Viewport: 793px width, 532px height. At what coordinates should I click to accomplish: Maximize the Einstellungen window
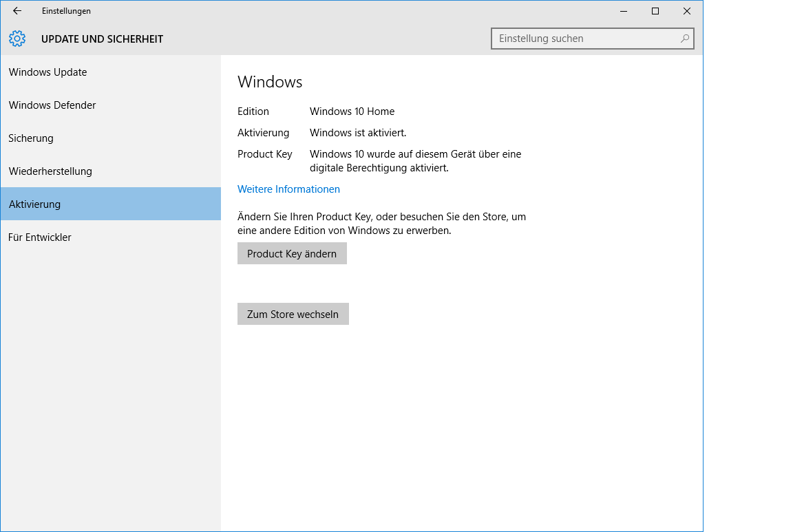[655, 11]
